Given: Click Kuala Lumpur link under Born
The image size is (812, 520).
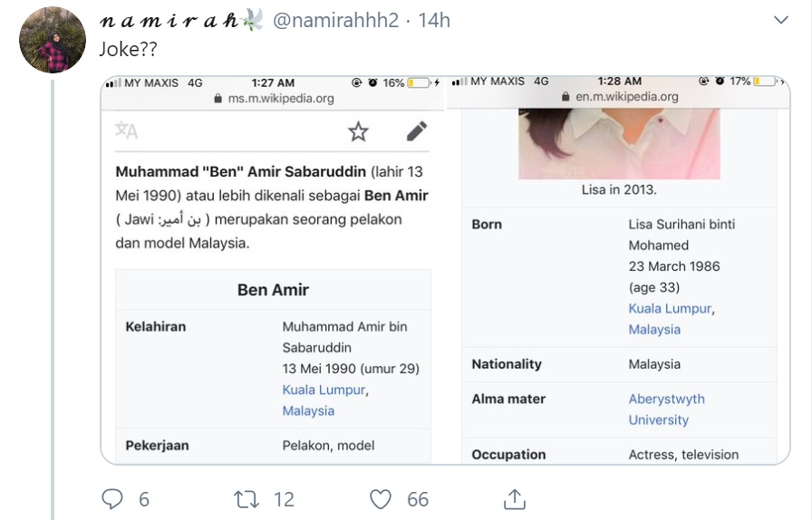Looking at the screenshot, I should point(670,308).
